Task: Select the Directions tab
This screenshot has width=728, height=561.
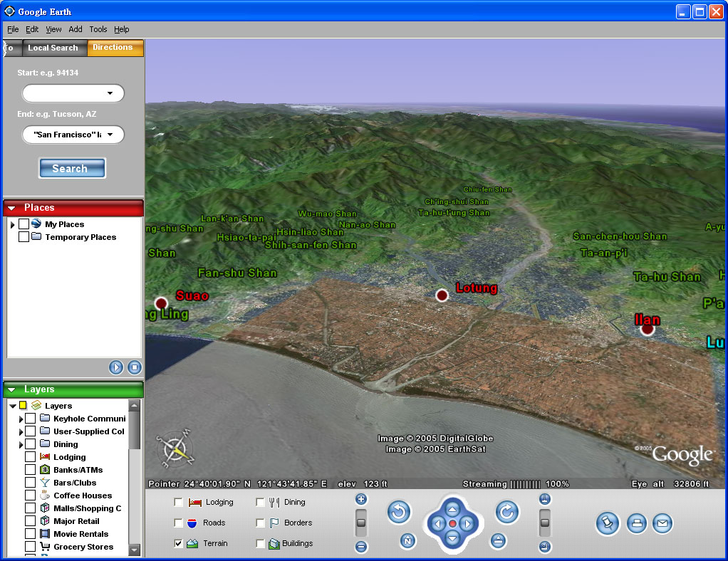Action: 115,47
